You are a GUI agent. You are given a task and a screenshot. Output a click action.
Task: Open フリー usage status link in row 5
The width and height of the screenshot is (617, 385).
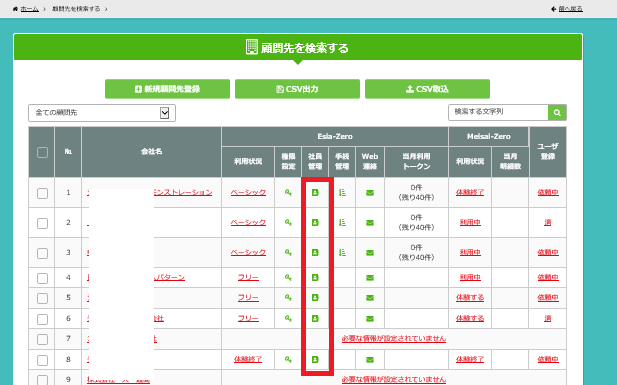248,298
